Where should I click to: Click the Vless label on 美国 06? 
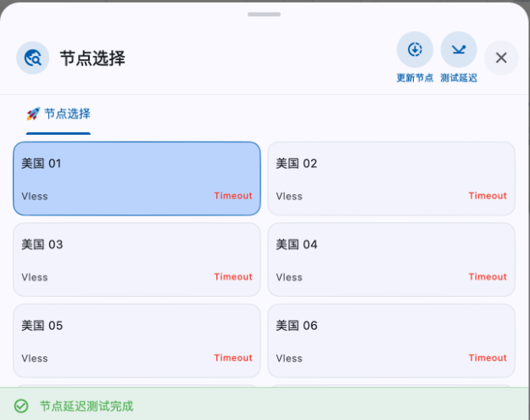click(x=289, y=359)
